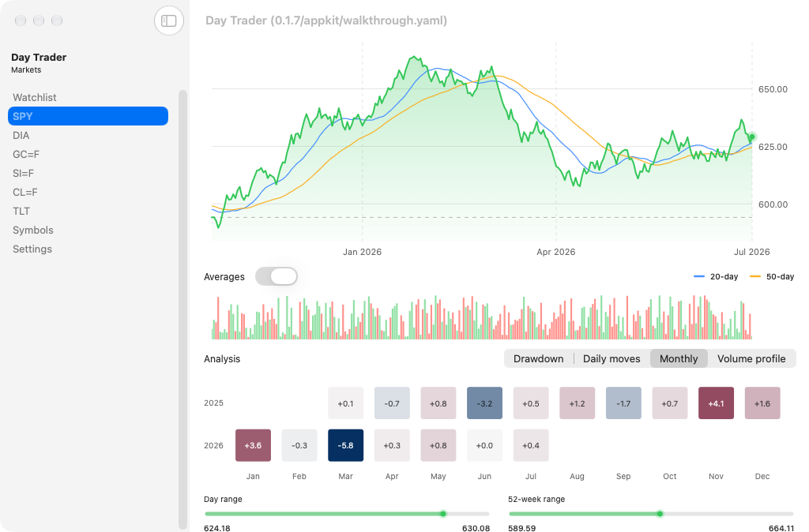Screen dimensions: 809x532
Task: Click the 52-week range slider marker
Action: [x=660, y=513]
